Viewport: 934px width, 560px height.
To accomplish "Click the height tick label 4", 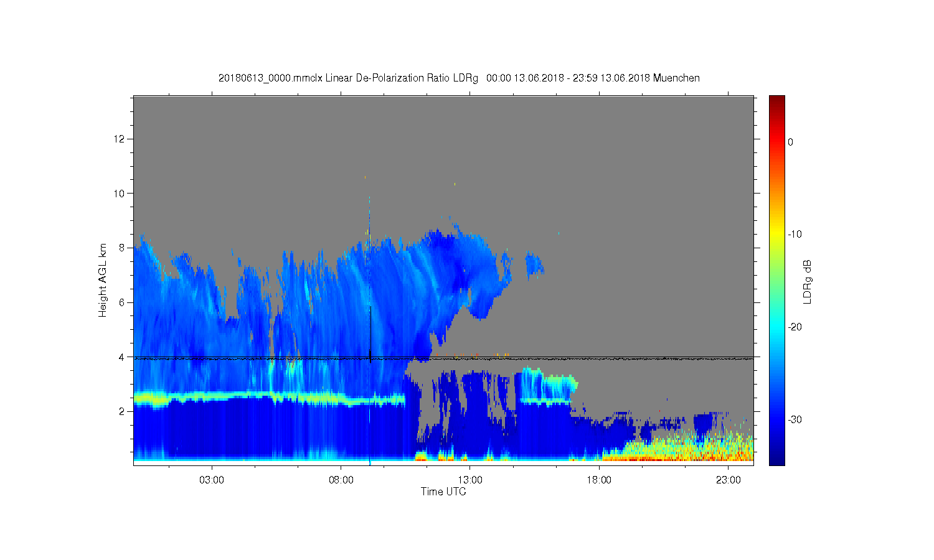I will (x=123, y=357).
